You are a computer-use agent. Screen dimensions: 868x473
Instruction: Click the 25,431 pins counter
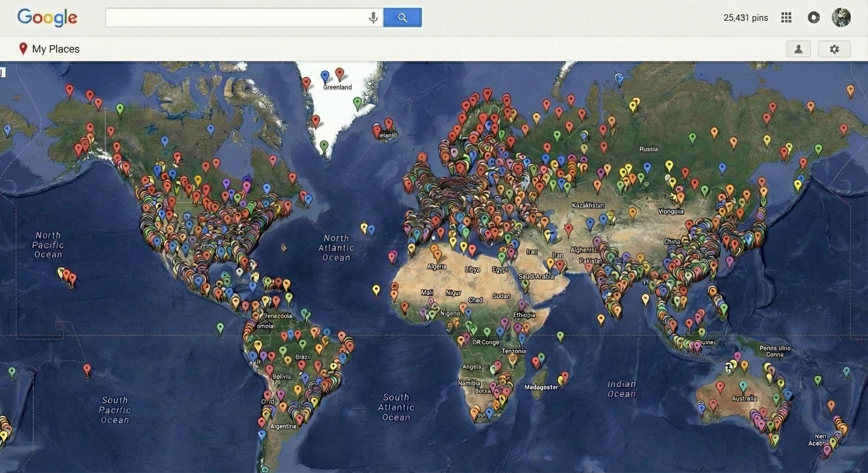[x=745, y=18]
